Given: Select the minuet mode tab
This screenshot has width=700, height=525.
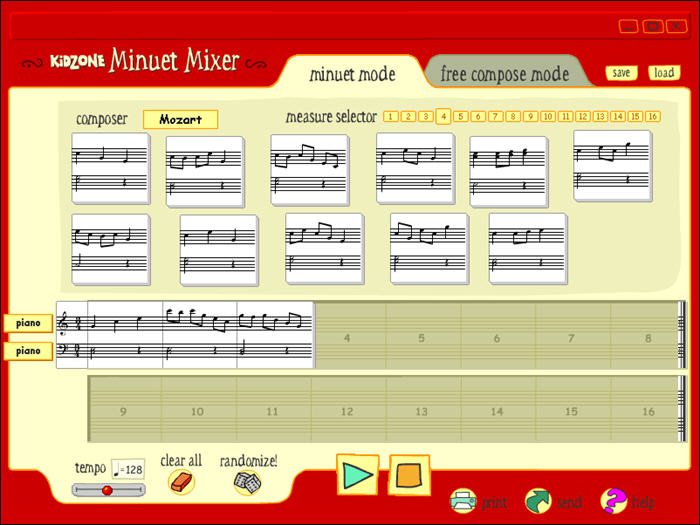Looking at the screenshot, I should pos(352,74).
